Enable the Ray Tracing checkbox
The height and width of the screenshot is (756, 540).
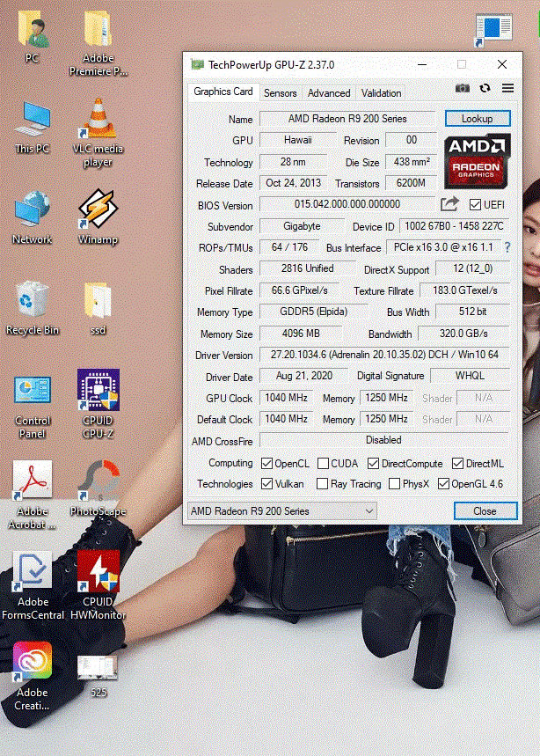pyautogui.click(x=323, y=484)
